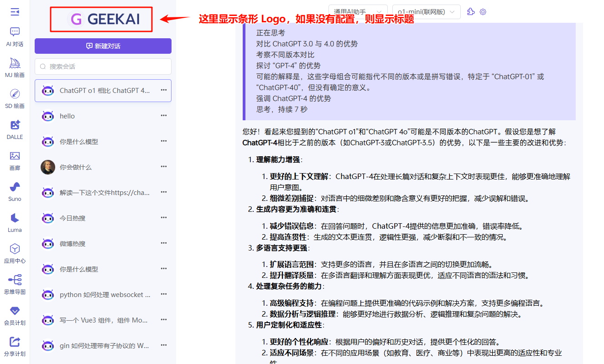Viewport: 604px width, 364px height.
Task: Open the 画廊 gallery section
Action: pyautogui.click(x=15, y=160)
